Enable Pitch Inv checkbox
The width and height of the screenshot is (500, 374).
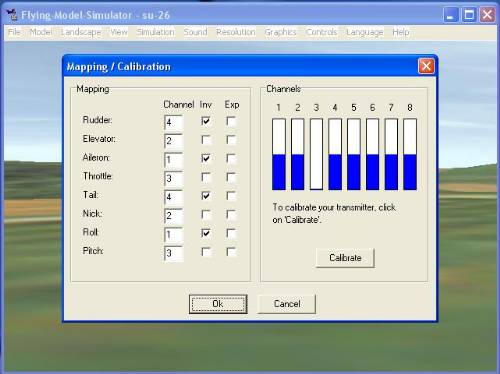click(206, 252)
